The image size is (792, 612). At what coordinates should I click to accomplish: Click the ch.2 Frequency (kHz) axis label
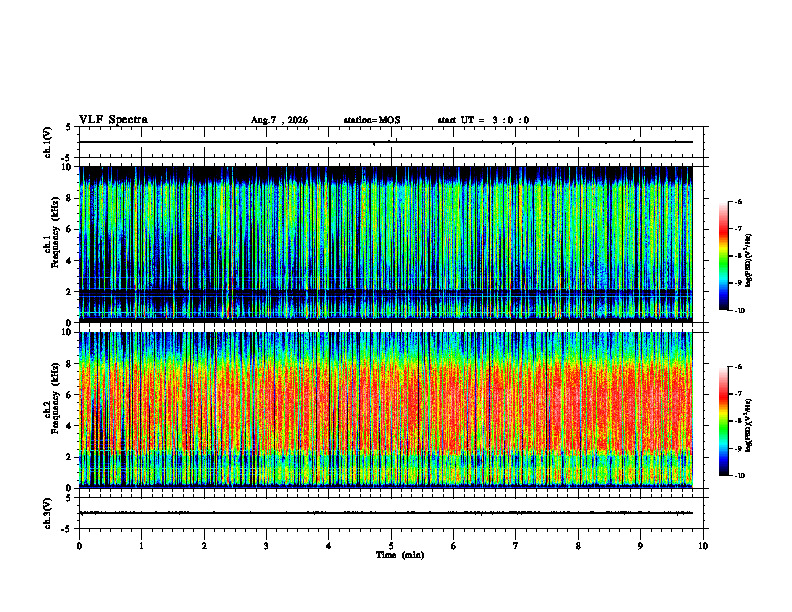click(51, 397)
